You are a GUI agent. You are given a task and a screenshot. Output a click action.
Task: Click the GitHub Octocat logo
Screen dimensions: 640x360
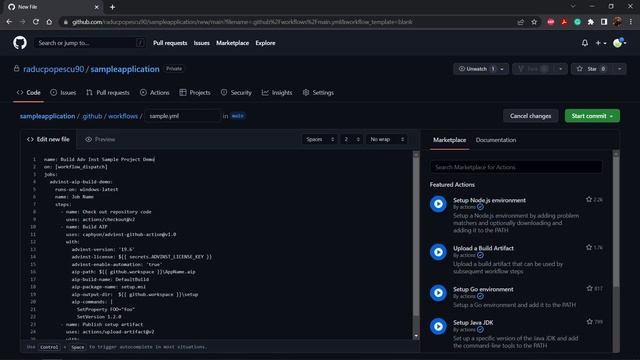pyautogui.click(x=20, y=42)
